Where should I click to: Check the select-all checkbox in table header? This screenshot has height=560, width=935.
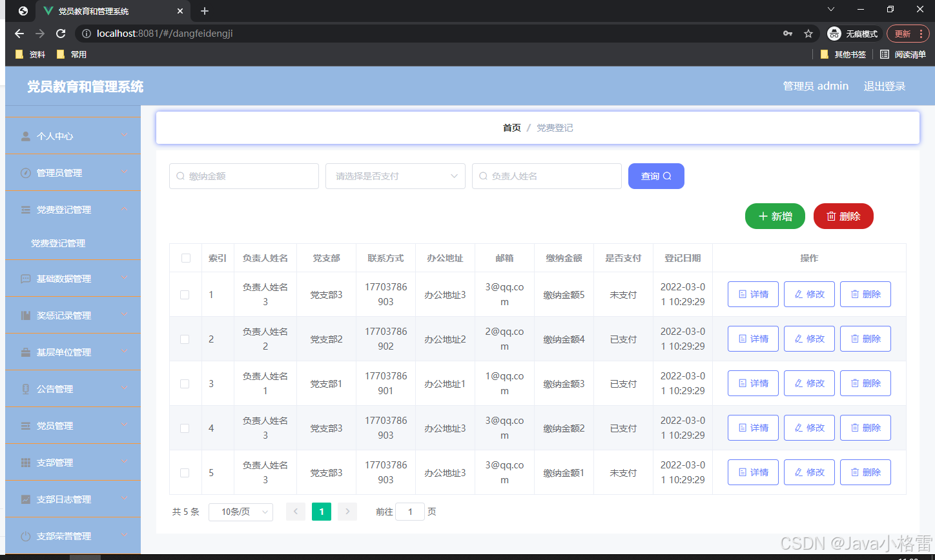click(x=185, y=257)
